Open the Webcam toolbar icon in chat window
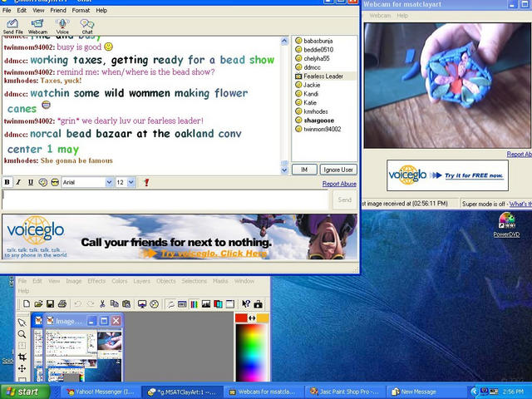This screenshot has height=399, width=532. point(37,26)
